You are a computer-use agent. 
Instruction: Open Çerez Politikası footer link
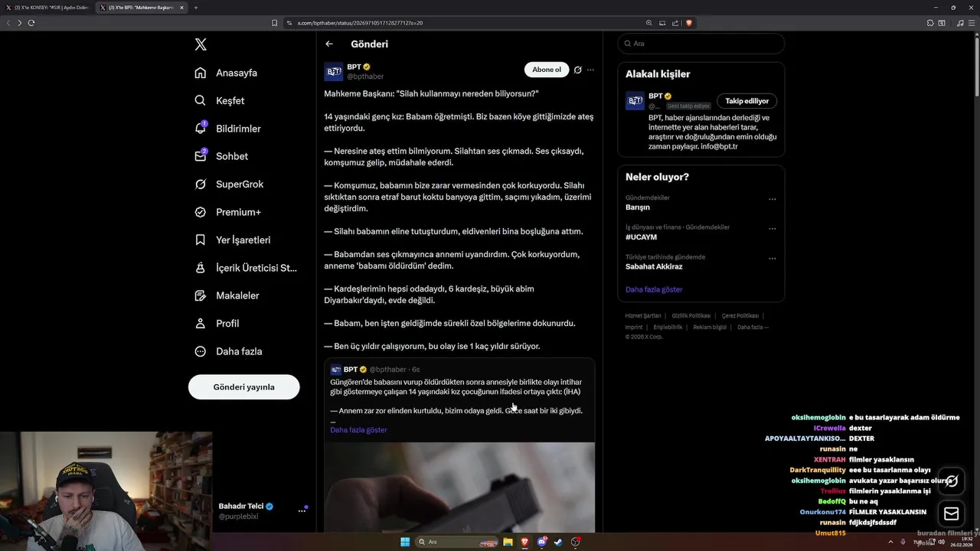click(x=740, y=316)
